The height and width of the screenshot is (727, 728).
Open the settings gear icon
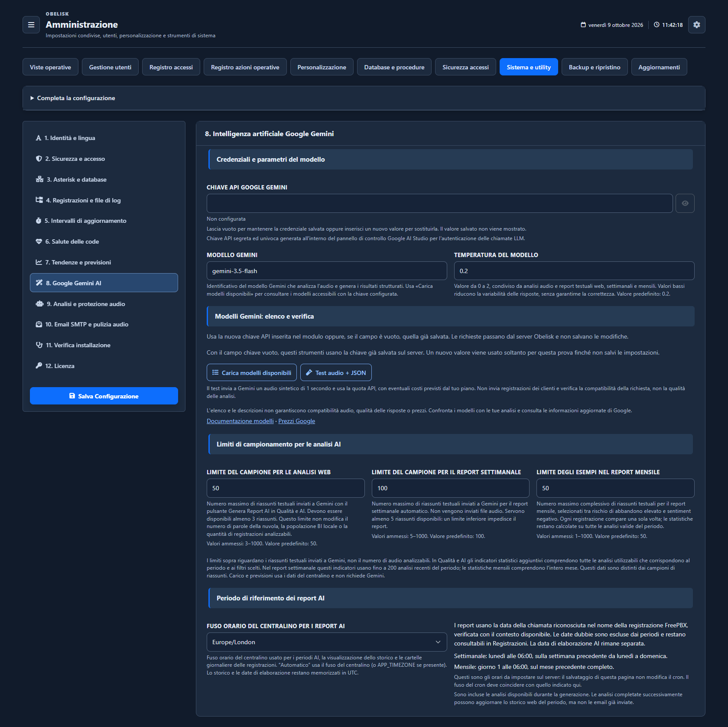click(x=696, y=25)
